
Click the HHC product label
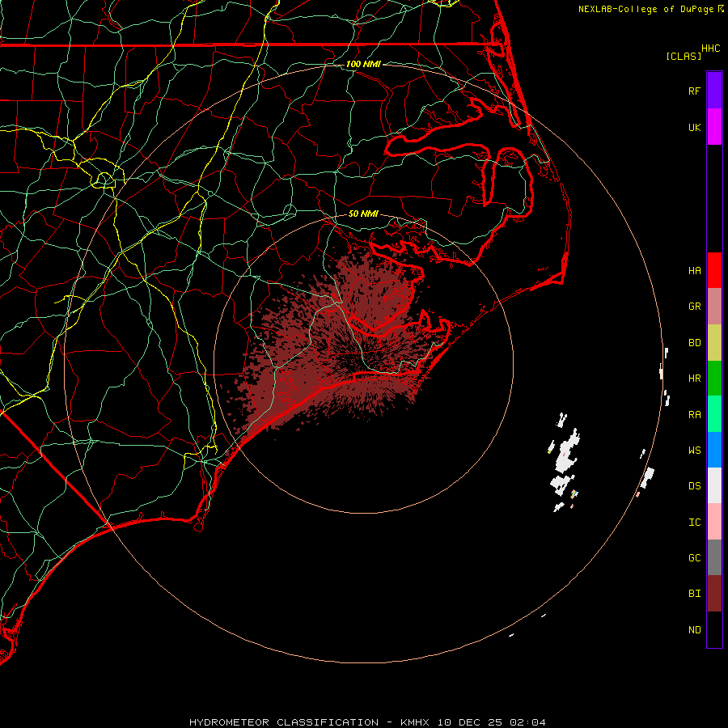(x=710, y=49)
